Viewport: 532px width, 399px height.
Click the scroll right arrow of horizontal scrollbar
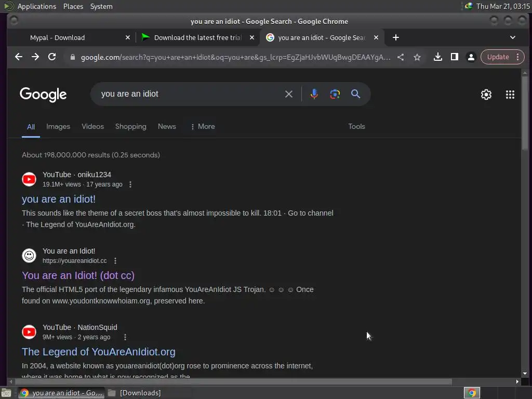(x=517, y=382)
